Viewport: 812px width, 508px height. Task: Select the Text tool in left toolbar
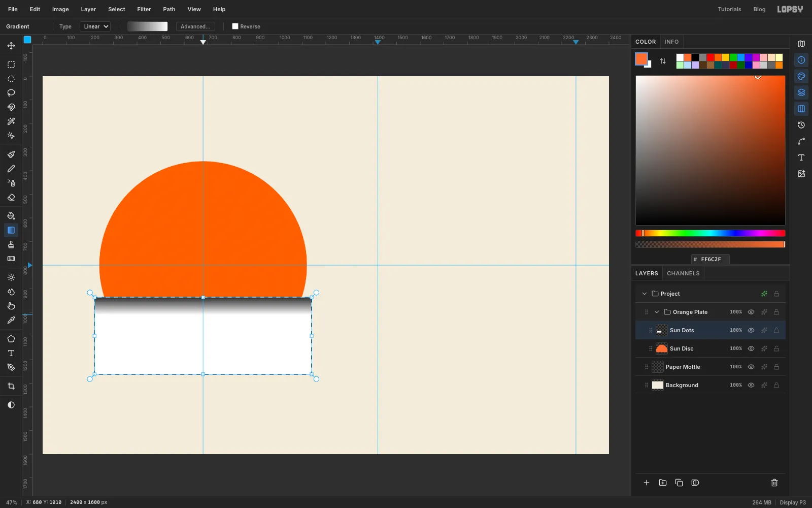[x=11, y=353]
